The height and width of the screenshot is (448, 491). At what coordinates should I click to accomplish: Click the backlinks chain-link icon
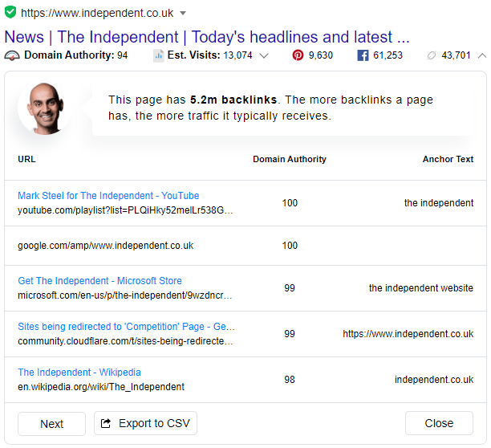pos(432,55)
